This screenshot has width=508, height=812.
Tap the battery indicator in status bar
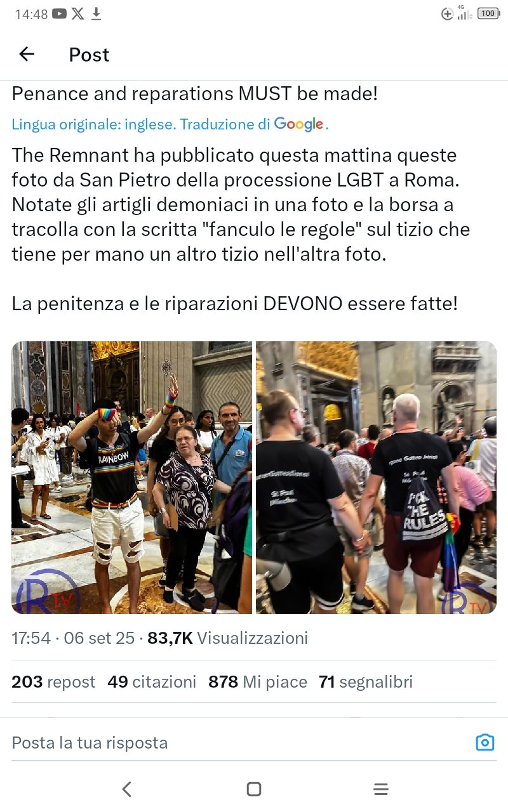pyautogui.click(x=488, y=13)
